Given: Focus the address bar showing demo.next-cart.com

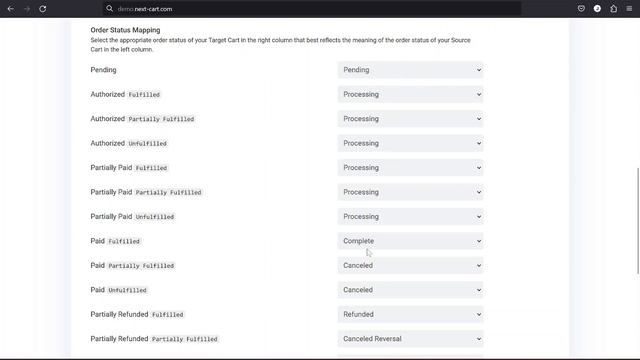Looking at the screenshot, I should (x=312, y=9).
